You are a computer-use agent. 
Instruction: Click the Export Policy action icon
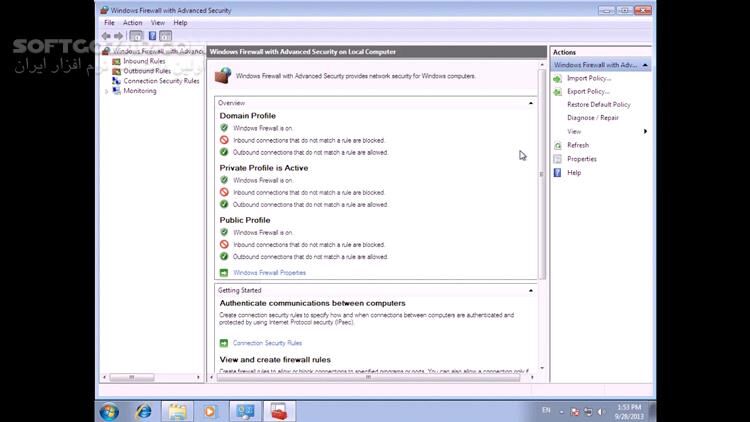(557, 91)
